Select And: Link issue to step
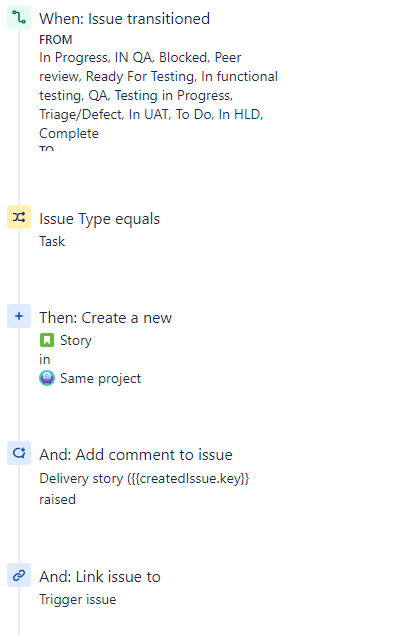415x635 pixels. pos(100,577)
